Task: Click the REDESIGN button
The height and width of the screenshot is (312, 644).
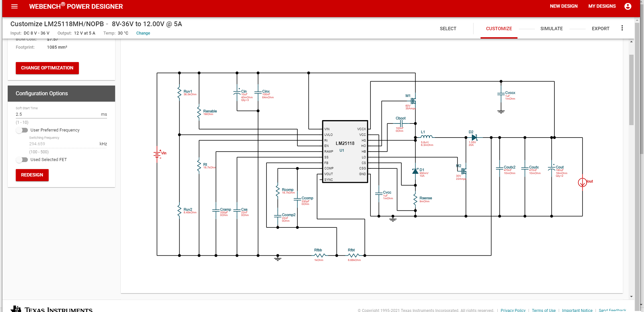Action: pyautogui.click(x=32, y=175)
